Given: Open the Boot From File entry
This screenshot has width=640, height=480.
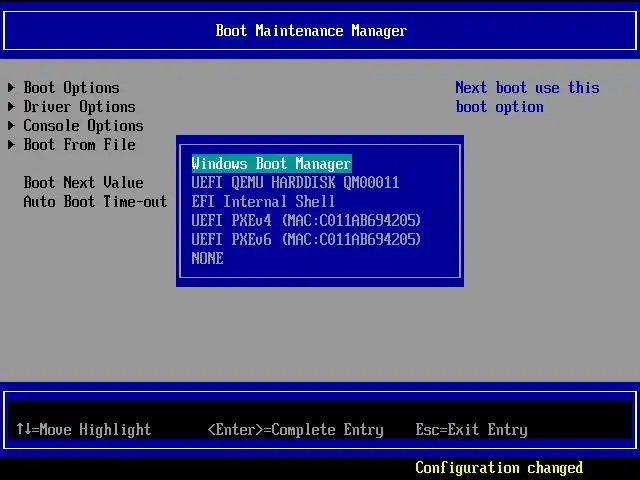Looking at the screenshot, I should coord(79,144).
